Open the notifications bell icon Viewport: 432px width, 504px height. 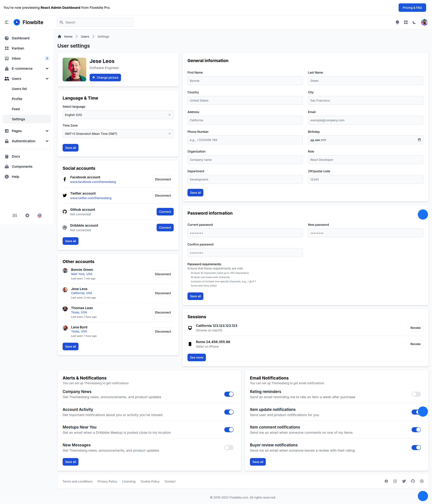coord(397,22)
